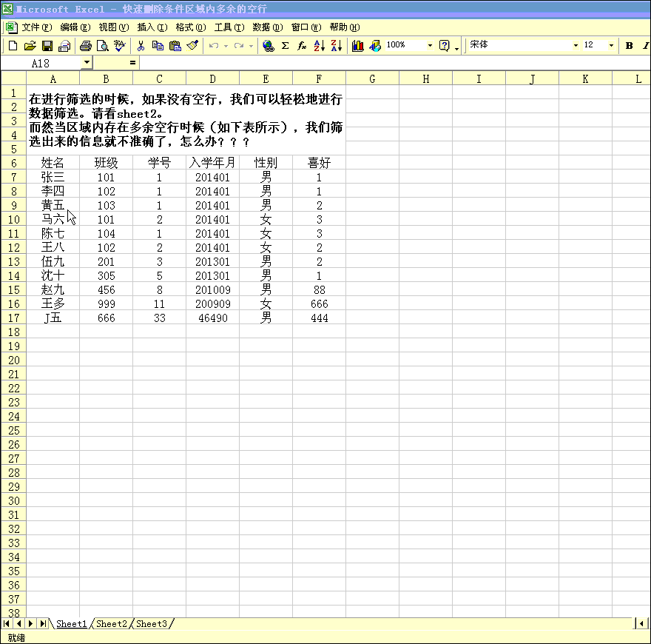The image size is (651, 644).
Task: Click the Format Painter brush icon
Action: 192,46
